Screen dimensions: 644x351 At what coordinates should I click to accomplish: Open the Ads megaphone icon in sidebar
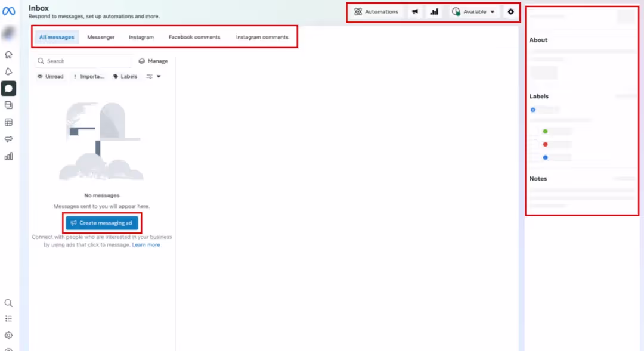8,139
